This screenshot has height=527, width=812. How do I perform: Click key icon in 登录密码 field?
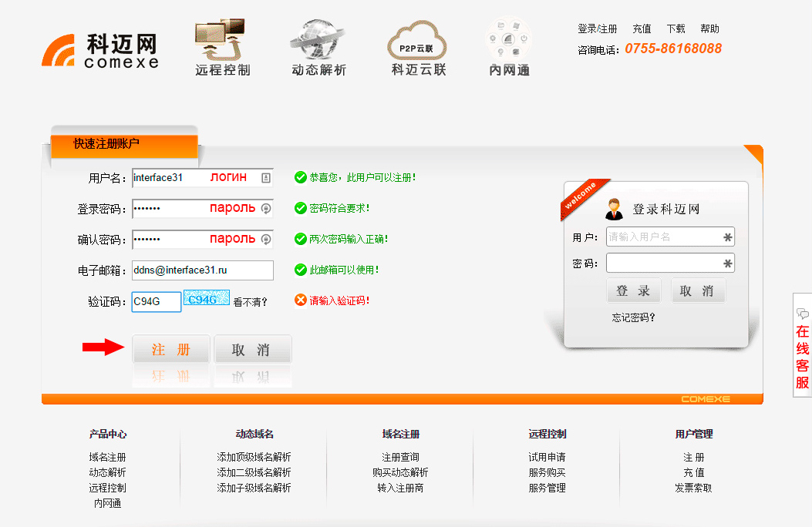(266, 209)
